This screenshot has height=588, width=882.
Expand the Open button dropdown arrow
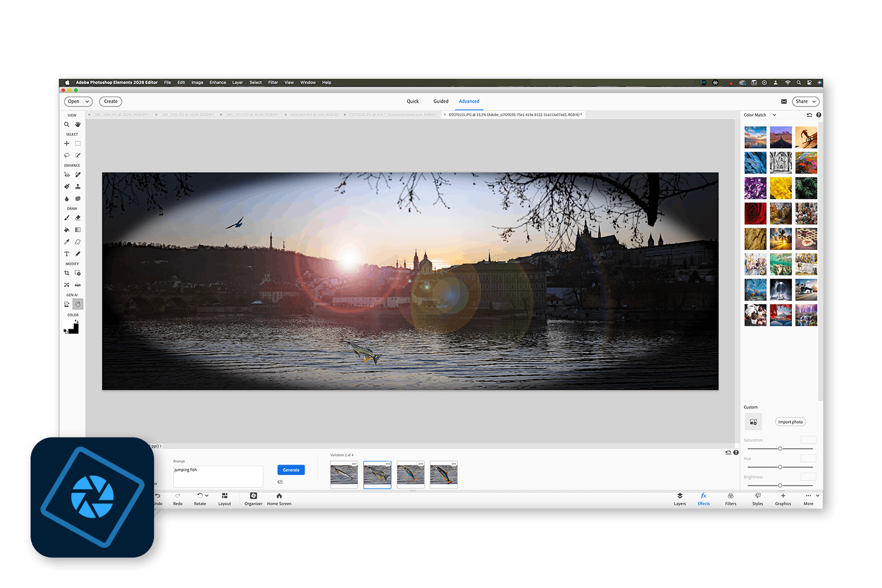(x=88, y=102)
